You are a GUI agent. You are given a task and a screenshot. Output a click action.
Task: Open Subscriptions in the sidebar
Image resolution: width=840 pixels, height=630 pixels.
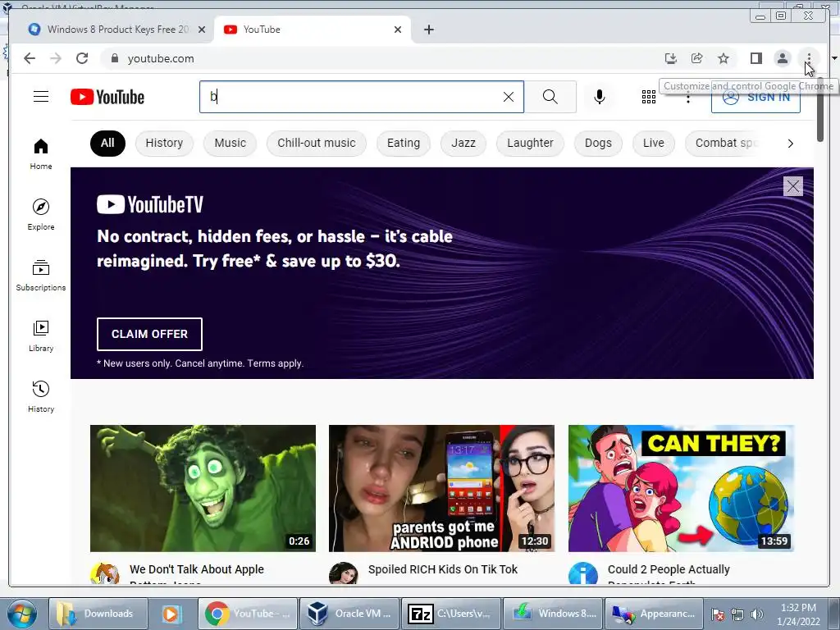tap(41, 276)
